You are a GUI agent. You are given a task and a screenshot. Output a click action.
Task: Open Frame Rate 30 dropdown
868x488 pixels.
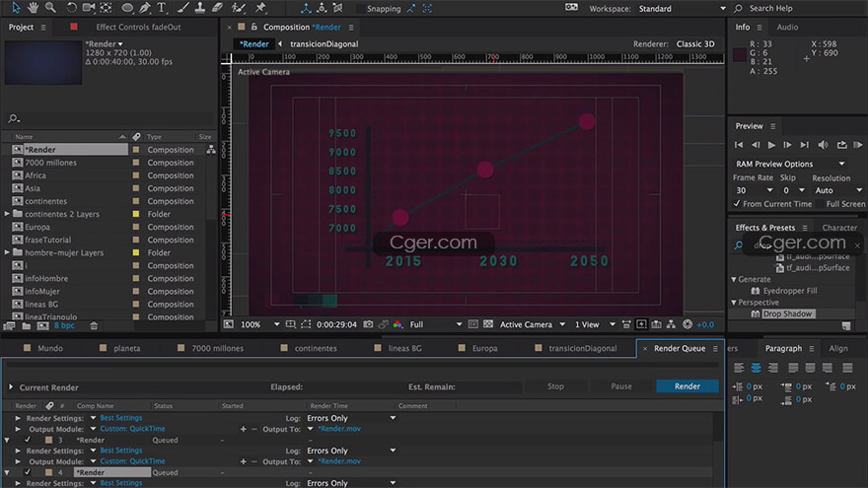pyautogui.click(x=754, y=190)
